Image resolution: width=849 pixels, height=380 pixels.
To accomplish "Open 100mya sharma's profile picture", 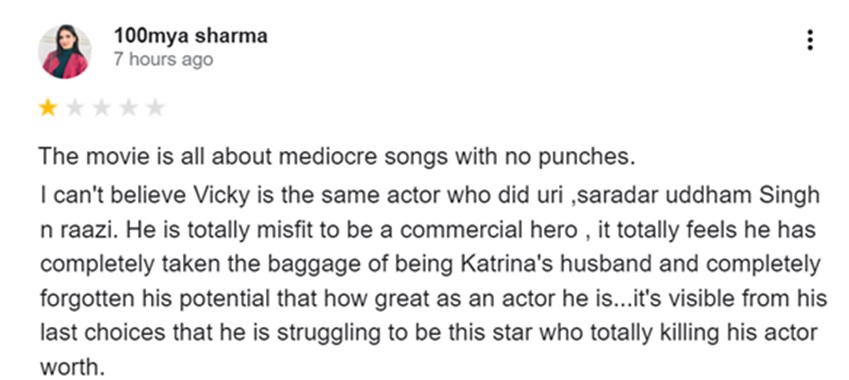I will (64, 51).
